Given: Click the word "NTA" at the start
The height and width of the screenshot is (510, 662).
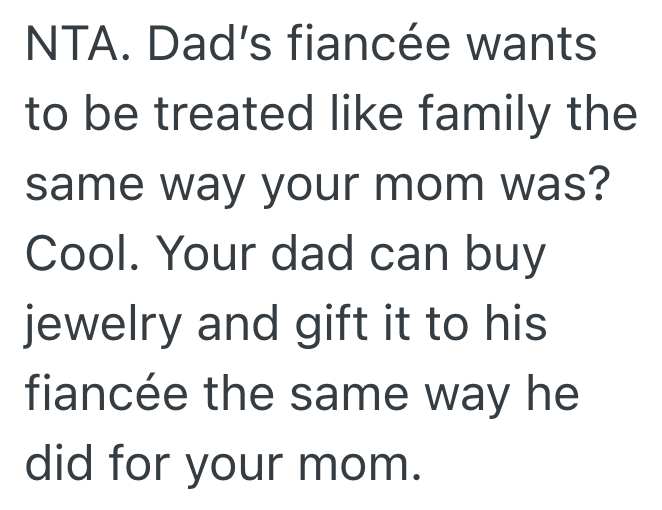Looking at the screenshot, I should (68, 46).
